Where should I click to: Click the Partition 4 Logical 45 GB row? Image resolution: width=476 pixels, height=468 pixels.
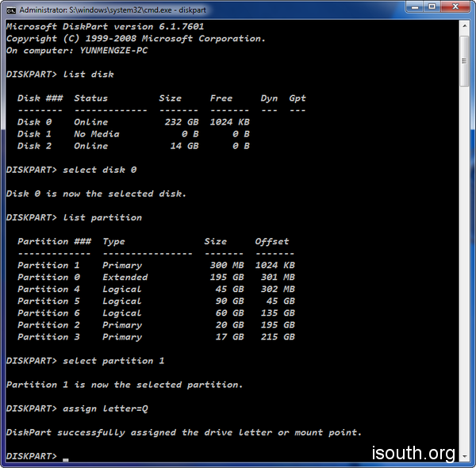[x=155, y=289]
